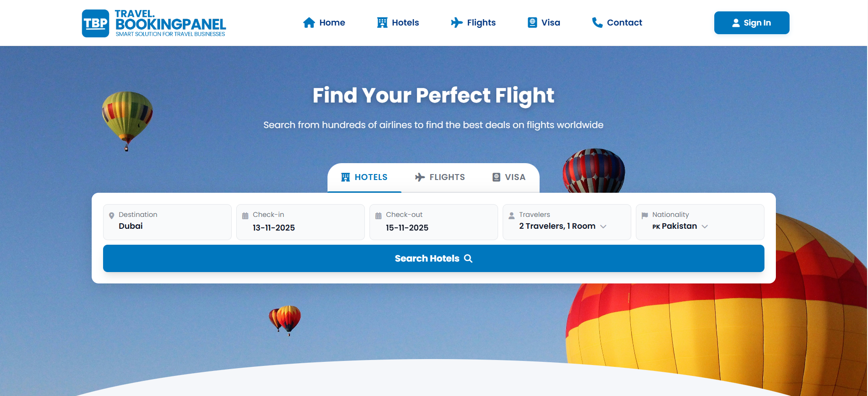Click the Destination field showing Dubai

[x=167, y=226]
